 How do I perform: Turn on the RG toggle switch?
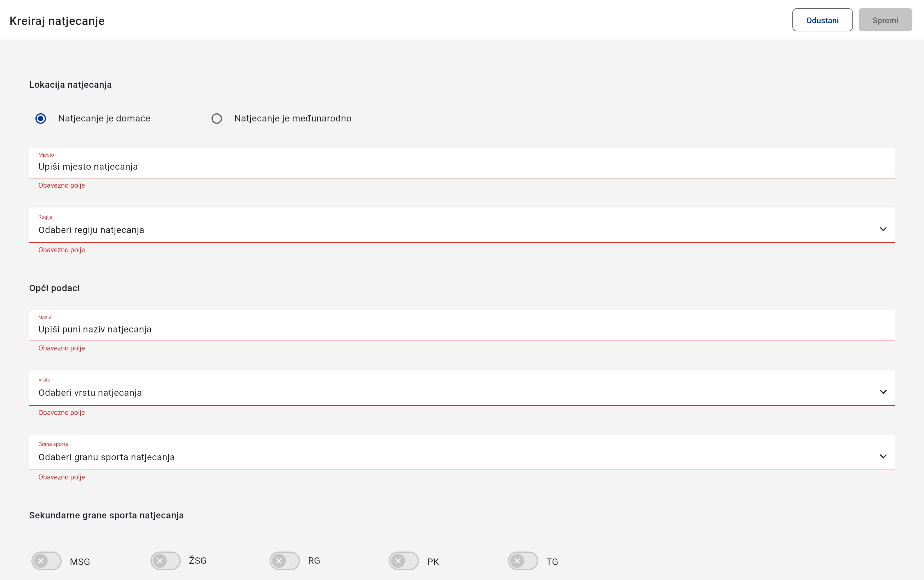pyautogui.click(x=284, y=561)
